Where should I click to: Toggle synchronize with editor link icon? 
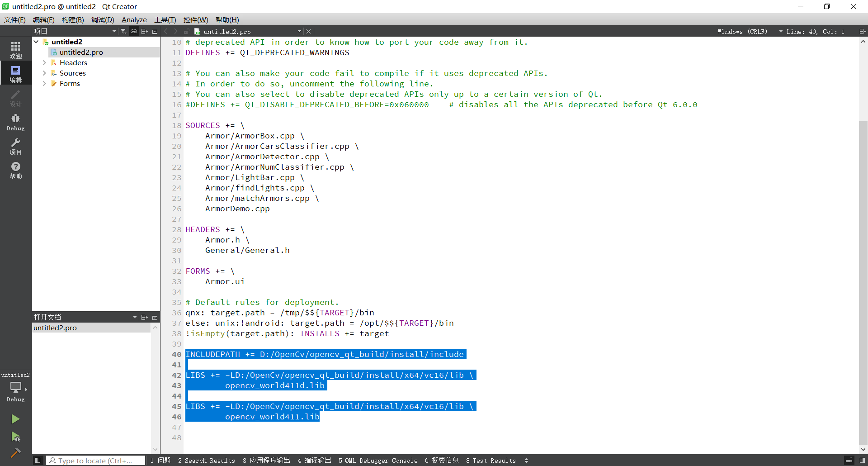pyautogui.click(x=134, y=31)
